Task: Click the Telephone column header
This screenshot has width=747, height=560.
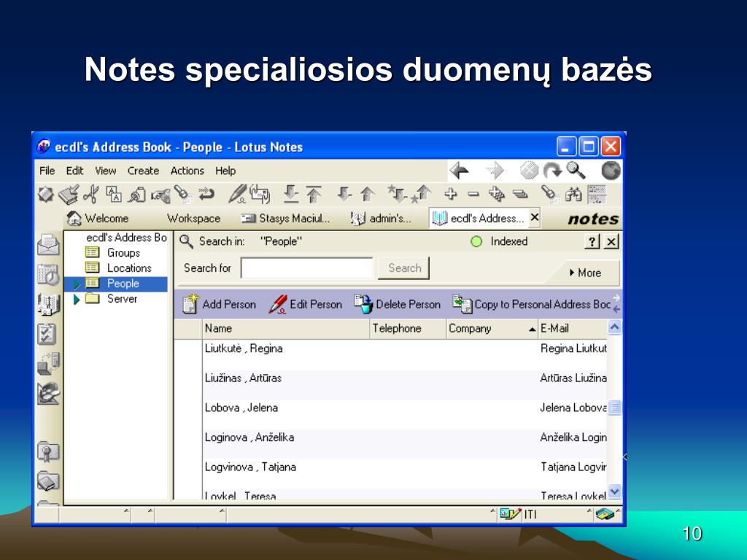Action: pyautogui.click(x=408, y=329)
